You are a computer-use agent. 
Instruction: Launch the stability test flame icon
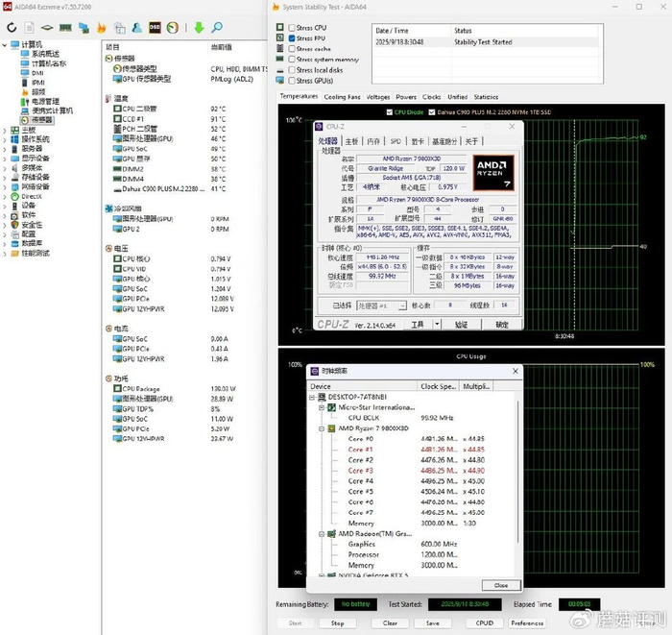pos(101,28)
